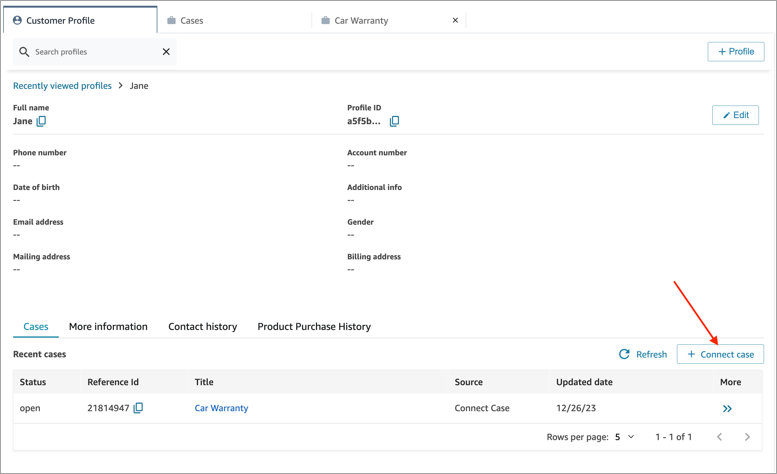Copy reference ID 21814947

pyautogui.click(x=138, y=408)
